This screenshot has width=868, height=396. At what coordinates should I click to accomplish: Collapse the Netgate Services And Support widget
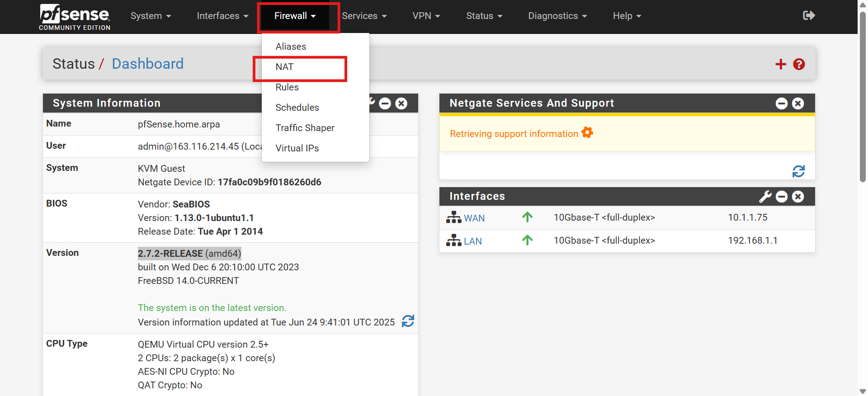(x=782, y=104)
